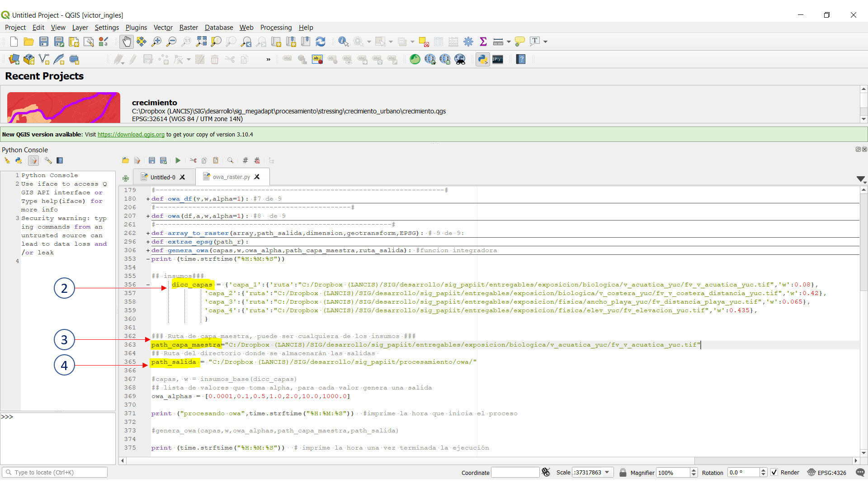The width and height of the screenshot is (868, 488).
Task: Increase Rotation with up arrow
Action: click(763, 470)
